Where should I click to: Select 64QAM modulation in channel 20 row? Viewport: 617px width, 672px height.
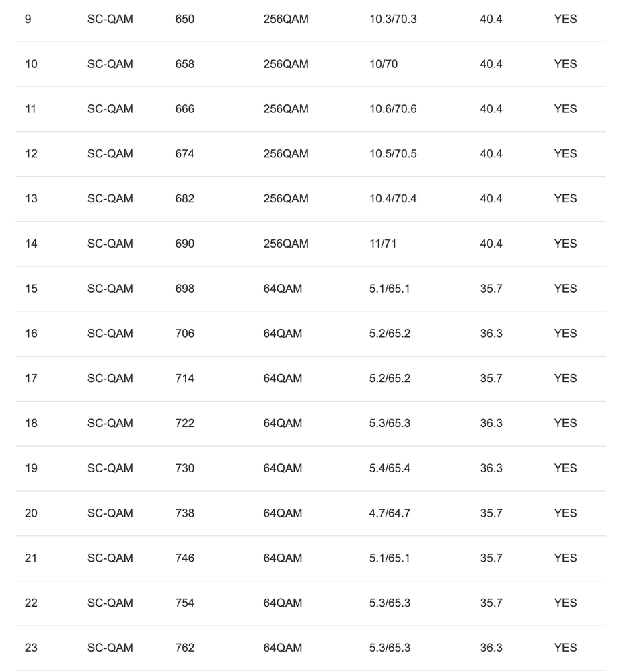[x=283, y=513]
